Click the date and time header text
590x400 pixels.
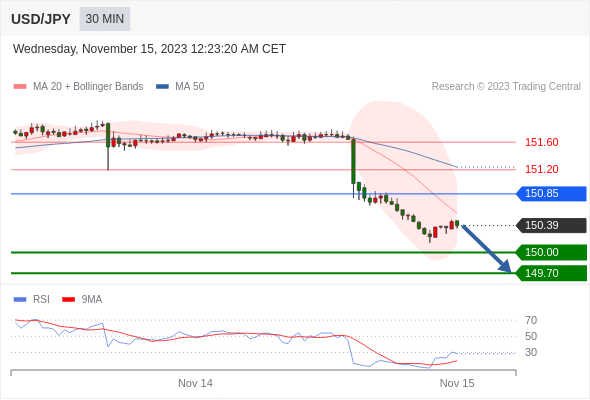pyautogui.click(x=149, y=49)
